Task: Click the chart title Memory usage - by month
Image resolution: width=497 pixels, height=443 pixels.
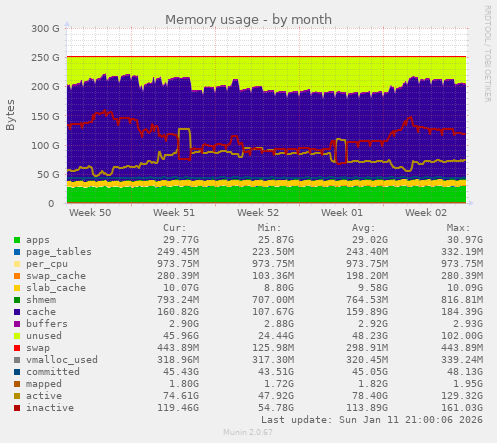Action: [x=248, y=20]
